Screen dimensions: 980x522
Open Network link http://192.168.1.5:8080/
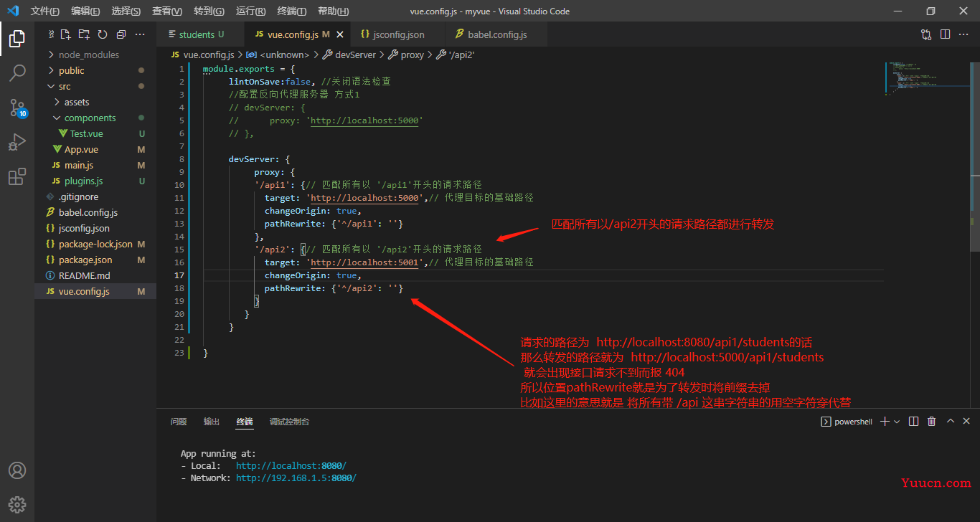tap(296, 478)
